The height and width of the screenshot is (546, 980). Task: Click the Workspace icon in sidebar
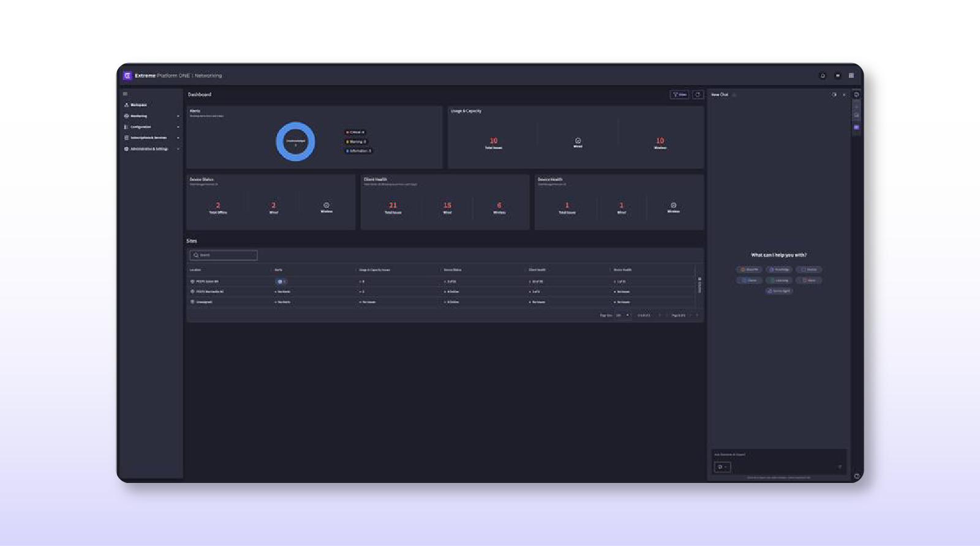127,105
